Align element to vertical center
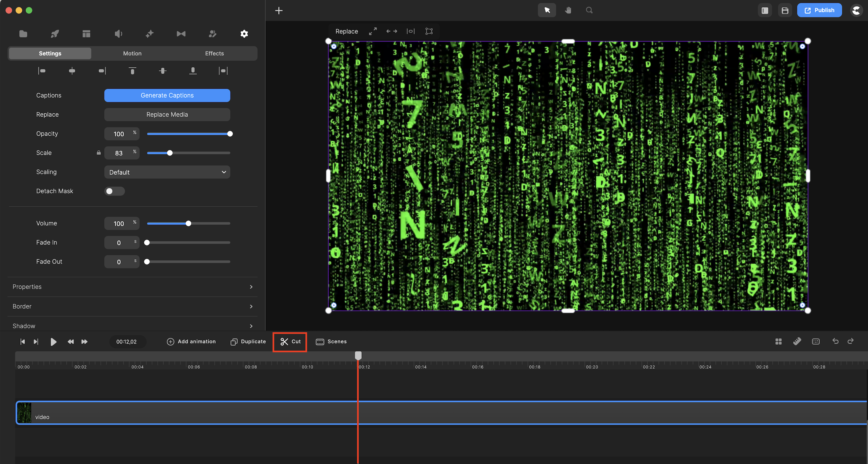Screen dimensions: 868x464 pos(163,71)
